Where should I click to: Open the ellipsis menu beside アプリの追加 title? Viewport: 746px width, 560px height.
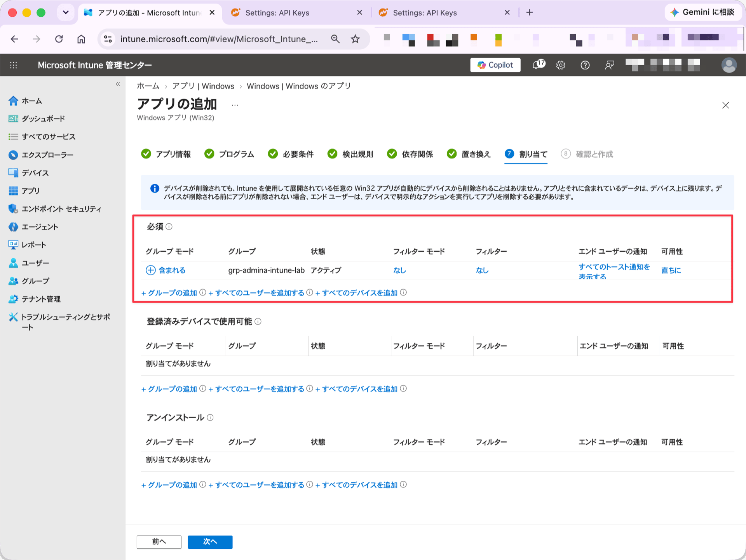coord(235,105)
